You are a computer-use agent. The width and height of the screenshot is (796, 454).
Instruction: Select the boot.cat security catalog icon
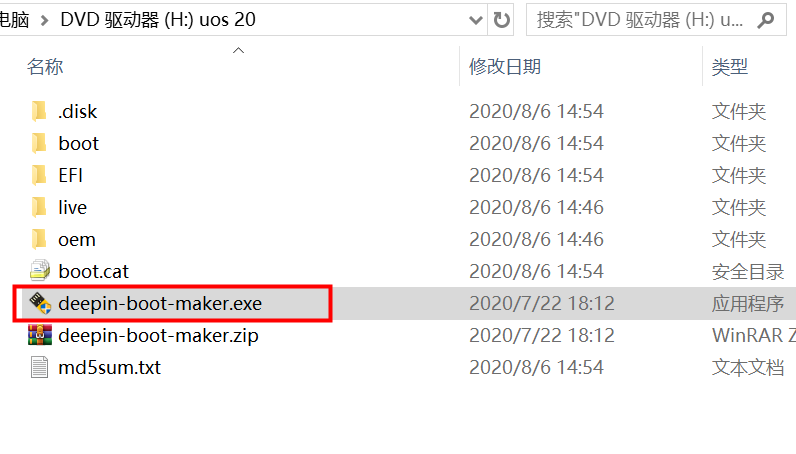pyautogui.click(x=40, y=271)
